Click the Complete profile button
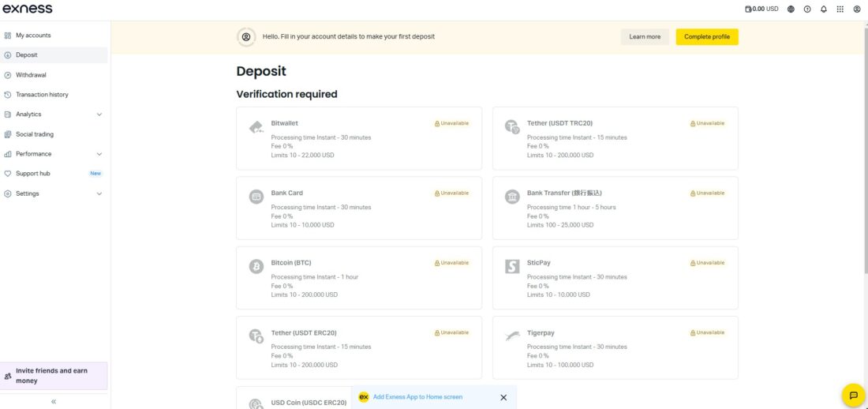Image resolution: width=868 pixels, height=409 pixels. point(706,36)
